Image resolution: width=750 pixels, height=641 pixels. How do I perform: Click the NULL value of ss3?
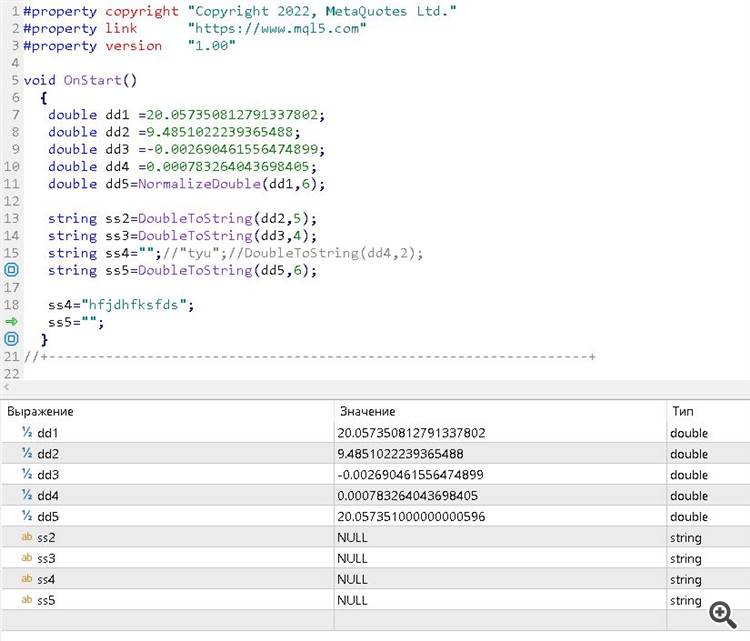click(353, 558)
